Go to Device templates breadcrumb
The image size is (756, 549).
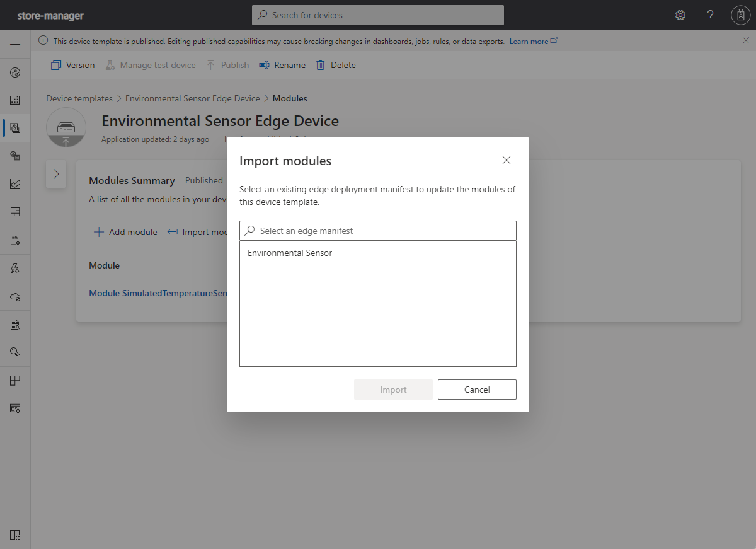79,98
